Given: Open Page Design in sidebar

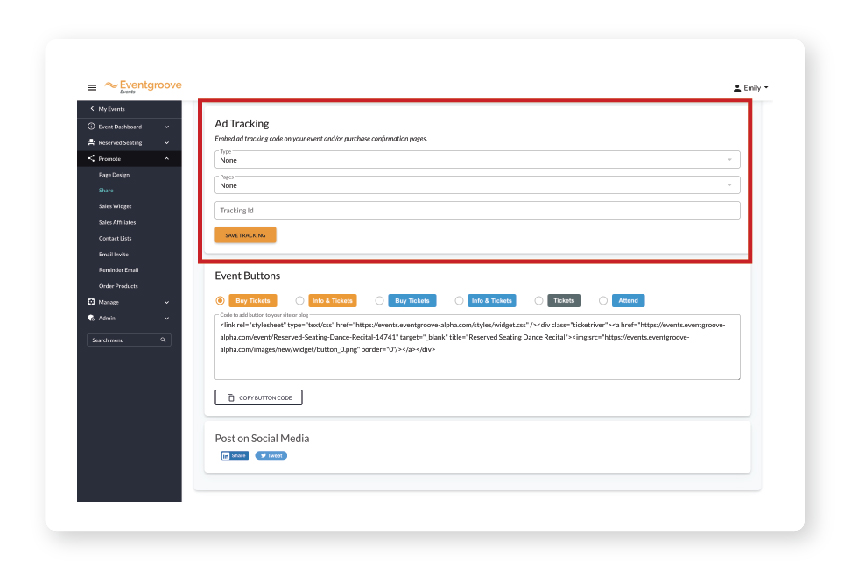Looking at the screenshot, I should pyautogui.click(x=115, y=175).
